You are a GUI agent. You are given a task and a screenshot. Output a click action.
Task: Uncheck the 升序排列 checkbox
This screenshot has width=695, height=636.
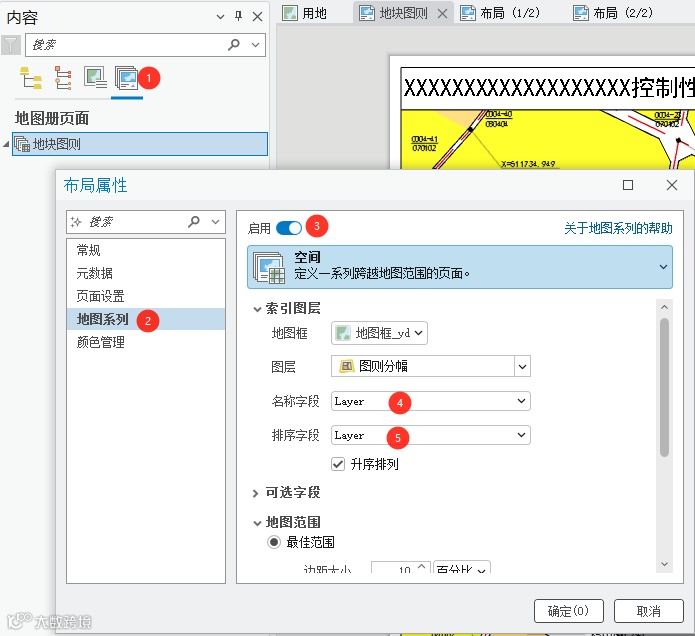(338, 464)
